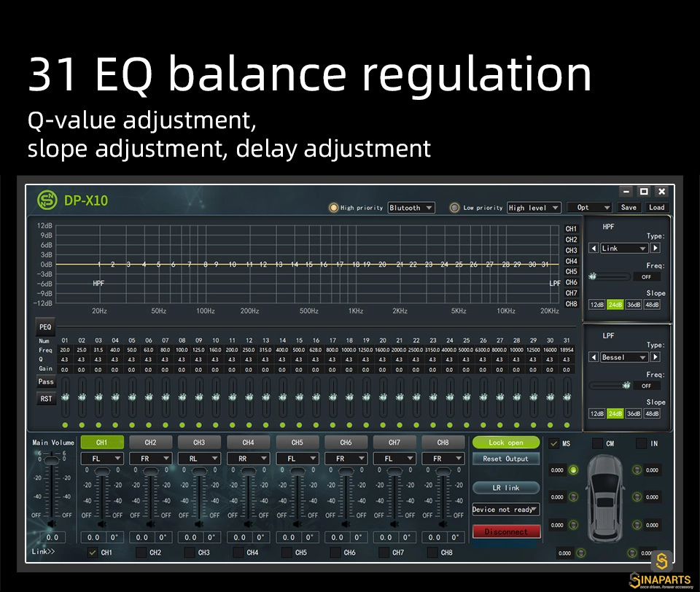Check CH5 link checkbox

click(287, 552)
